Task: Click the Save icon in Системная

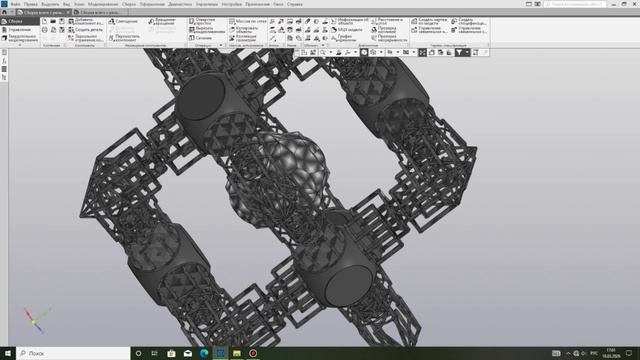Action: point(62,21)
